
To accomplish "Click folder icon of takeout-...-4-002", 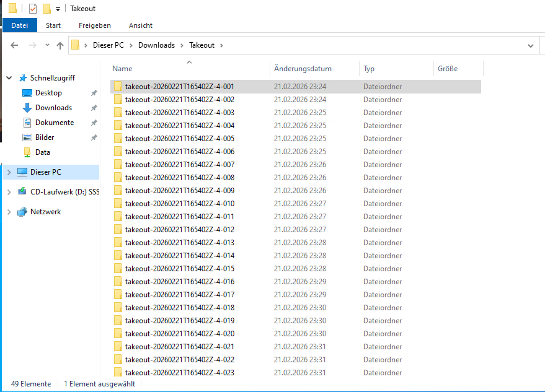I will pos(118,100).
